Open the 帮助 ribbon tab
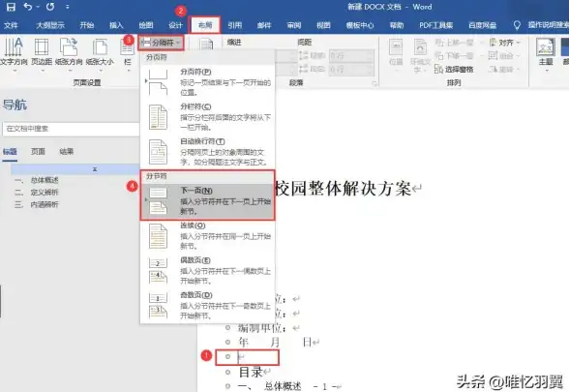Screen dimensions: 569x392 (397, 25)
